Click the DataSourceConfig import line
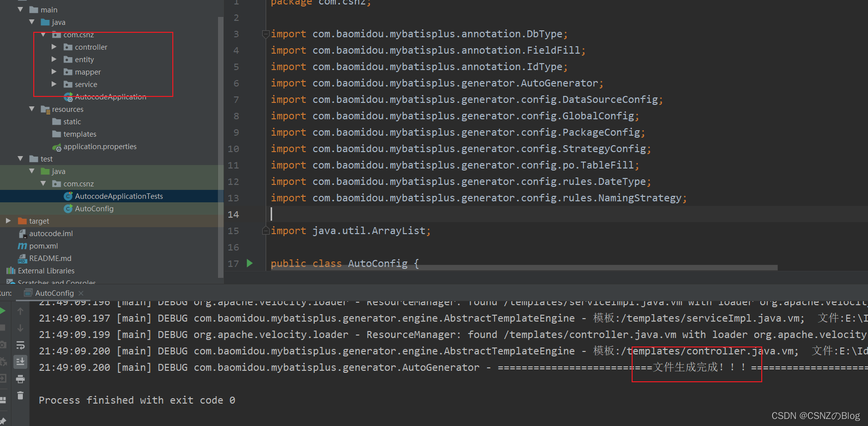 pos(467,99)
